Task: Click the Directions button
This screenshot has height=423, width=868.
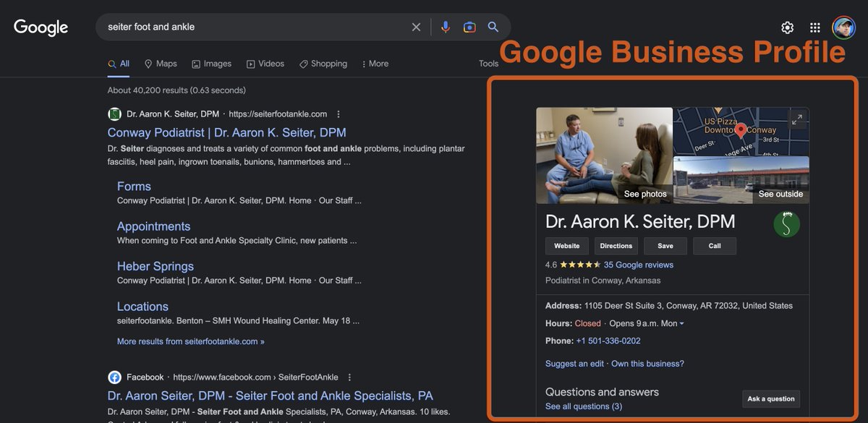Action: pyautogui.click(x=616, y=246)
